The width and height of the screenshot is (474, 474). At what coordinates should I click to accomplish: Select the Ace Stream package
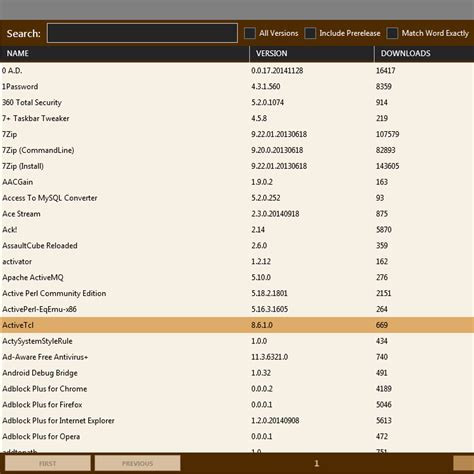(x=237, y=214)
